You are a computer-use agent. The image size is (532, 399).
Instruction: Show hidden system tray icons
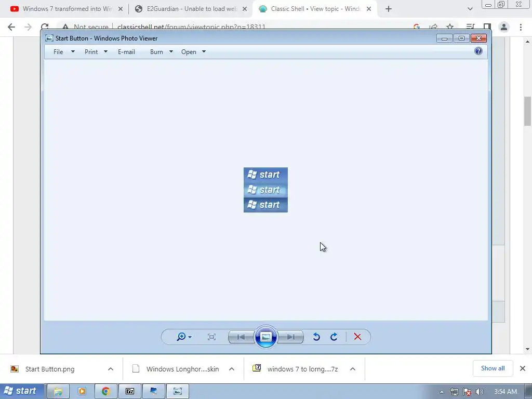pos(442,392)
